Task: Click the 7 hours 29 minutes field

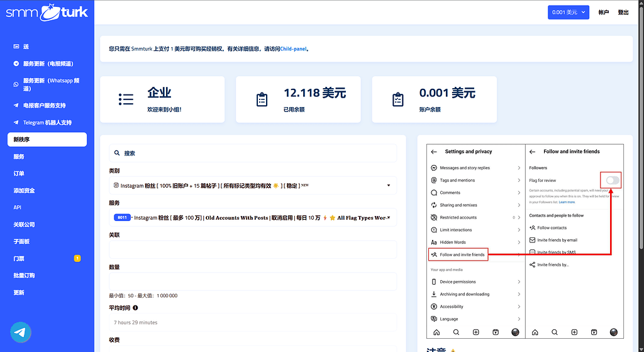Action: coord(253,322)
